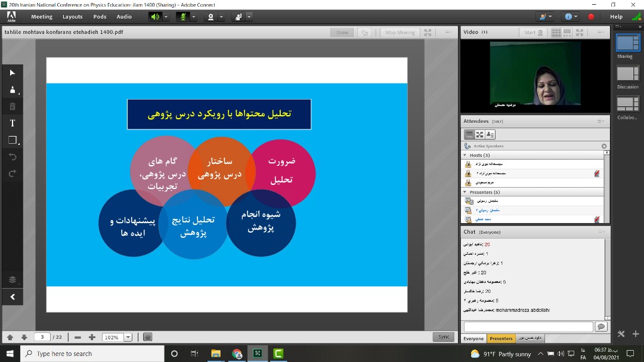
Task: Select the arrow pointer tool on the left
Action: (x=12, y=73)
